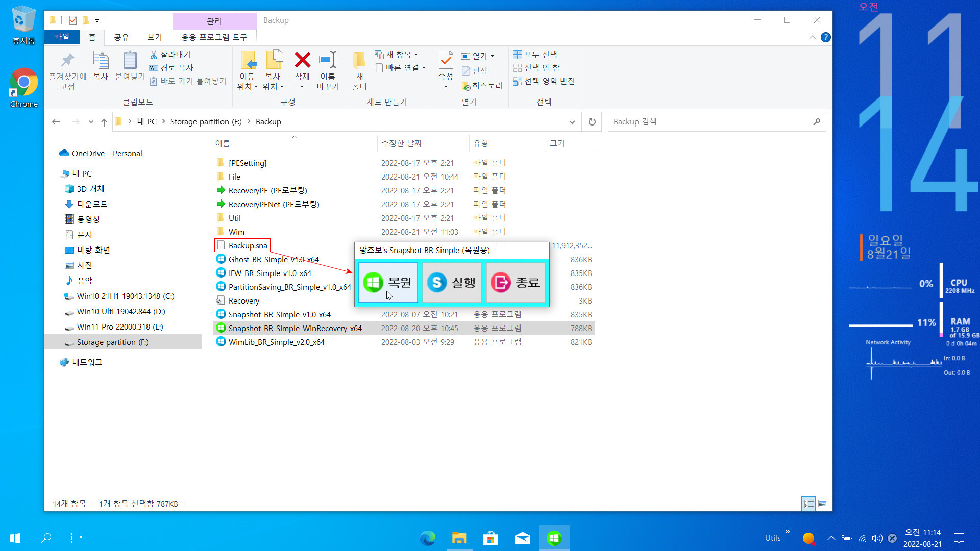Screen dimensions: 980x551
Task: Sort by 수정한 날짜 column header
Action: [x=402, y=143]
